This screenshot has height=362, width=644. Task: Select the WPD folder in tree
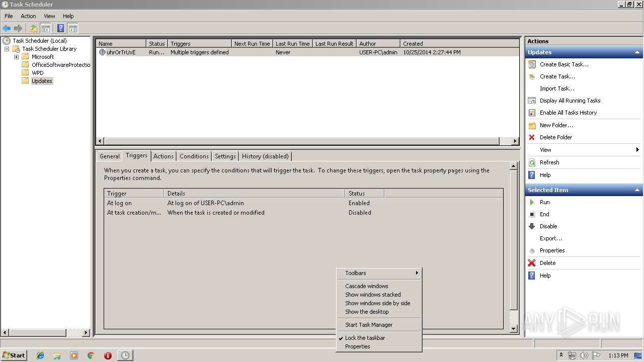tap(37, 73)
